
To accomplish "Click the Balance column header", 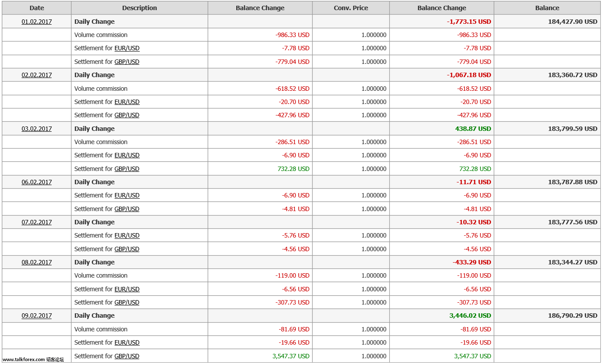I will click(x=547, y=8).
